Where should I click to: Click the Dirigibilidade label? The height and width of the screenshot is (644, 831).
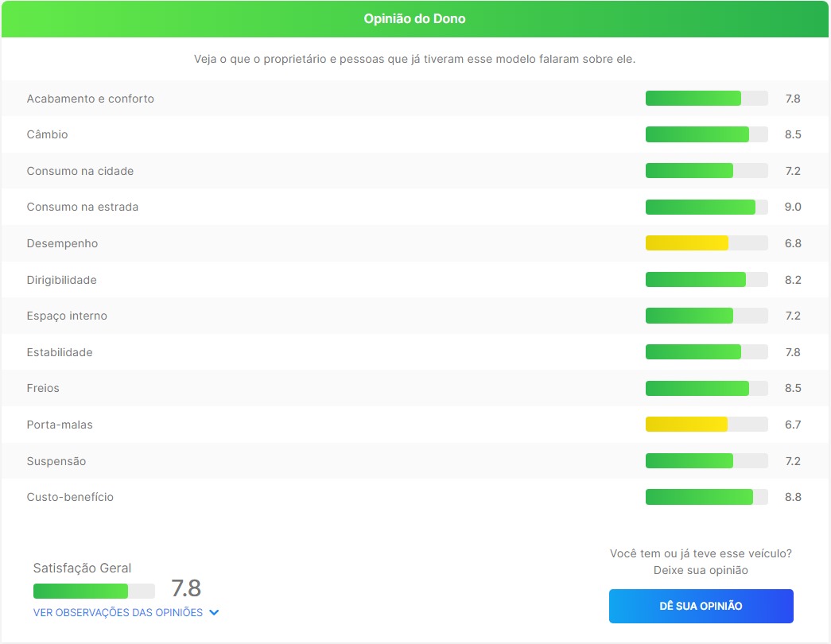coord(61,280)
